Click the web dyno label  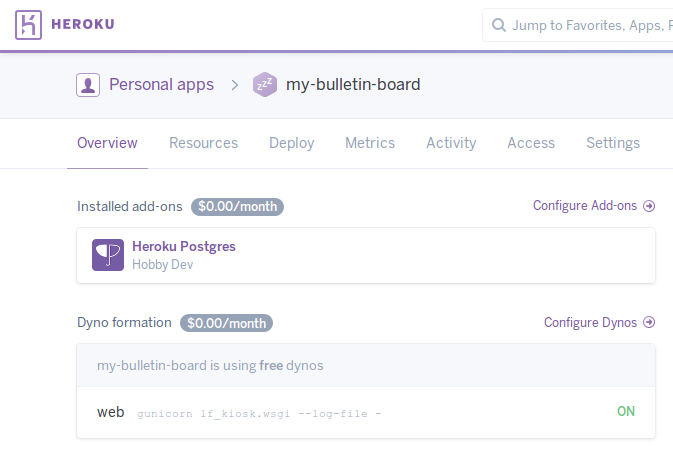point(111,412)
